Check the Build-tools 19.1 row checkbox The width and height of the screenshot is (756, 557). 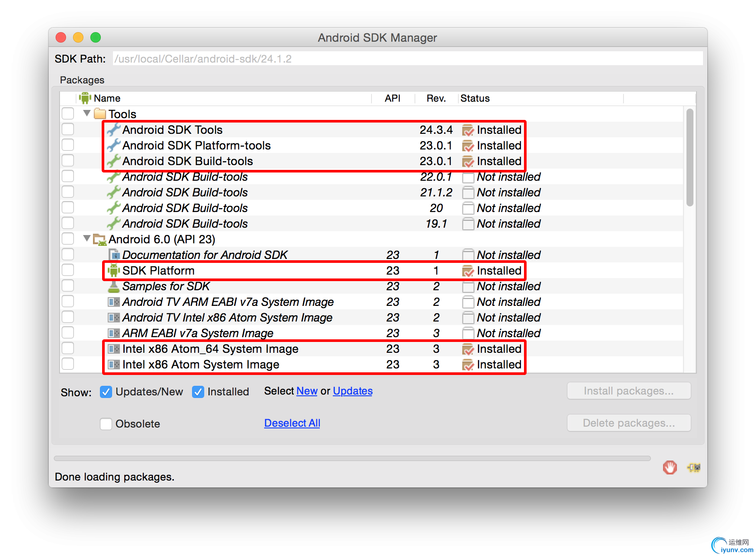tap(68, 223)
